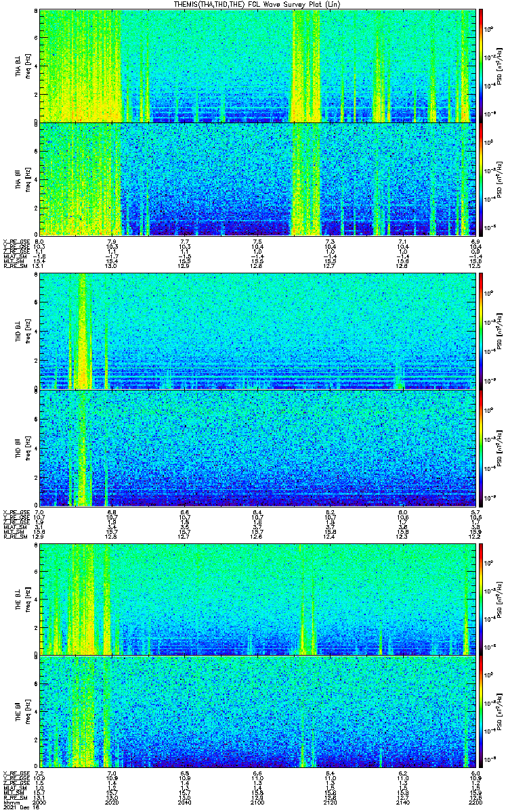Screen dimensions: 508x812
Task: Select the THA B-parallel spectrogram panel
Action: (256, 179)
